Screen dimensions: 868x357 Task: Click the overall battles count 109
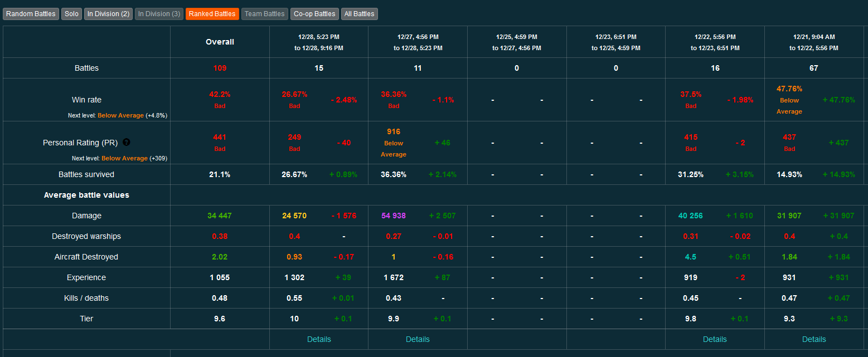point(220,68)
